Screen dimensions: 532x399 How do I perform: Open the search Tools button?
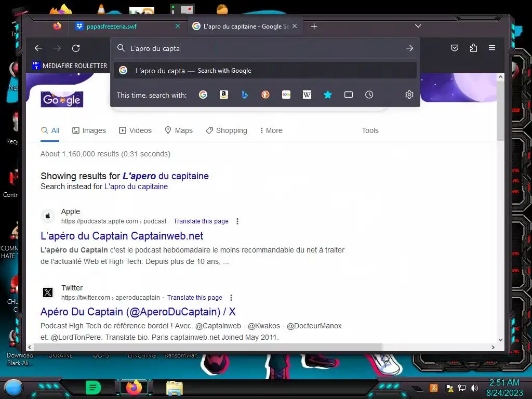tap(370, 130)
